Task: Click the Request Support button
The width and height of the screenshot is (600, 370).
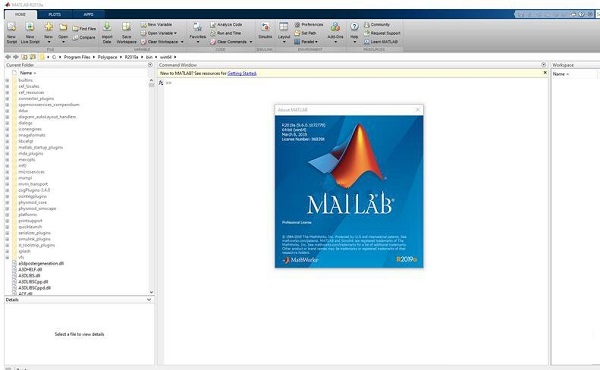Action: coord(382,33)
